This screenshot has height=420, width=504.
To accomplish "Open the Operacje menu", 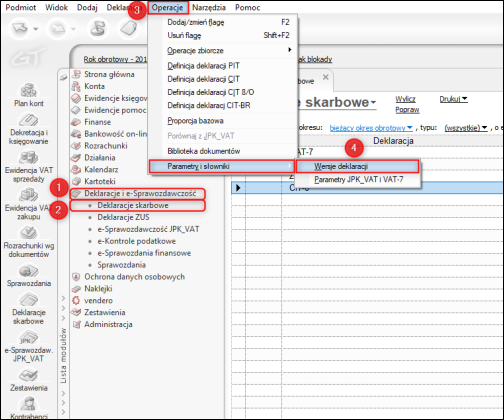I will [x=168, y=7].
